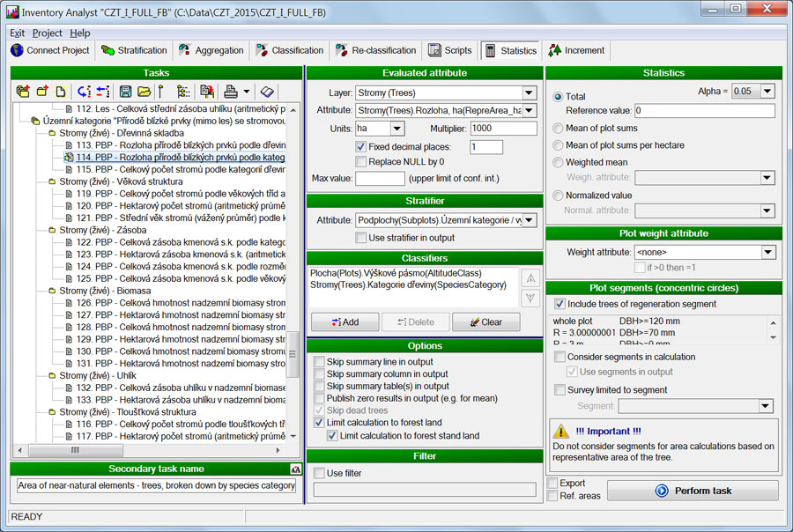Click the open book help icon
This screenshot has height=532, width=793.
(268, 92)
